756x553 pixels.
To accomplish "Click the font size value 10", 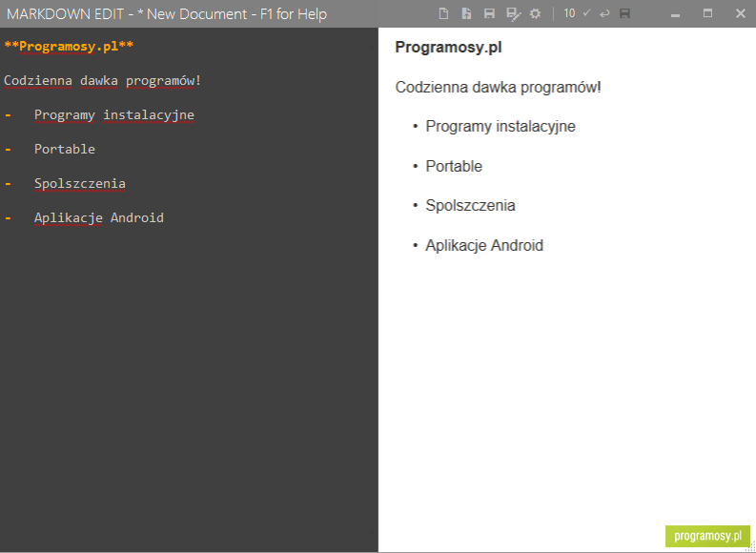I will click(569, 13).
